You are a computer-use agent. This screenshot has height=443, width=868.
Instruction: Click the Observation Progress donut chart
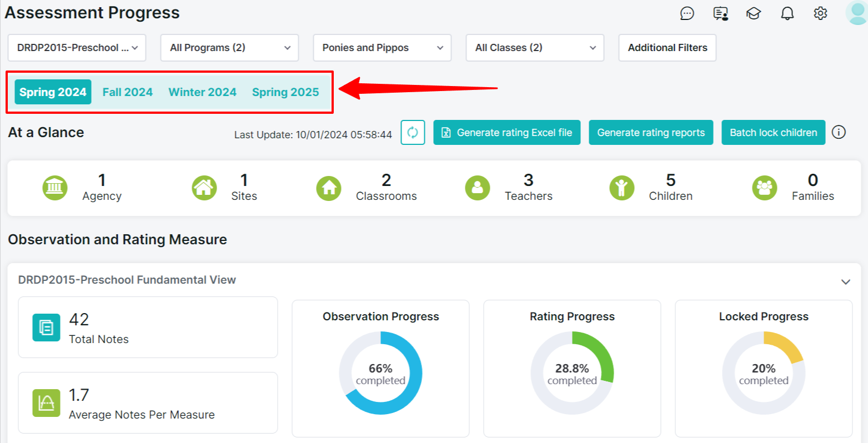click(381, 373)
